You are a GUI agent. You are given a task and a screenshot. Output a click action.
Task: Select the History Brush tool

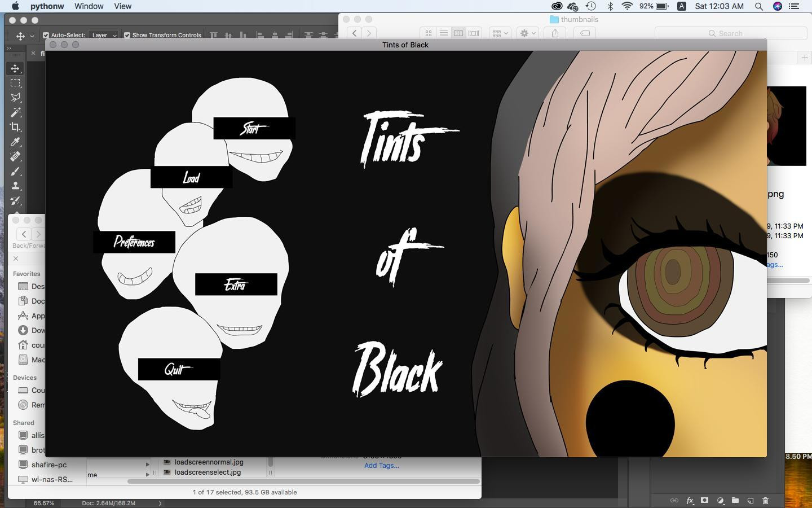pyautogui.click(x=16, y=200)
